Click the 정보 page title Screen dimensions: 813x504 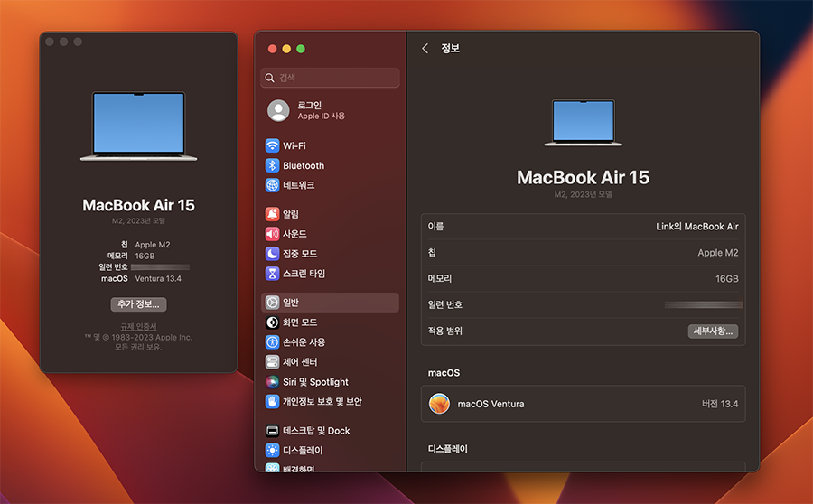(450, 48)
